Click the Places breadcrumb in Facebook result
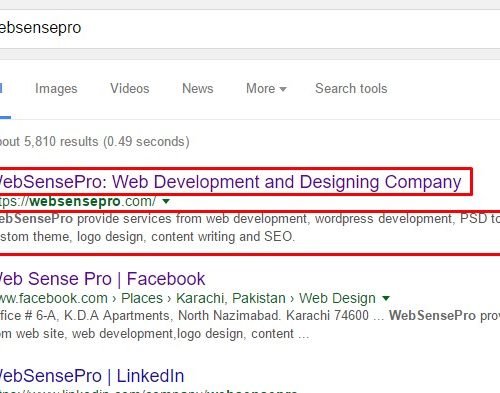Image resolution: width=500 pixels, height=393 pixels. [x=142, y=298]
